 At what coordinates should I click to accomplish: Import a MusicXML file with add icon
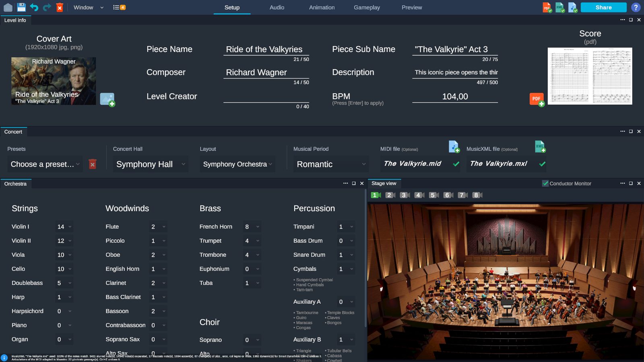click(x=540, y=146)
